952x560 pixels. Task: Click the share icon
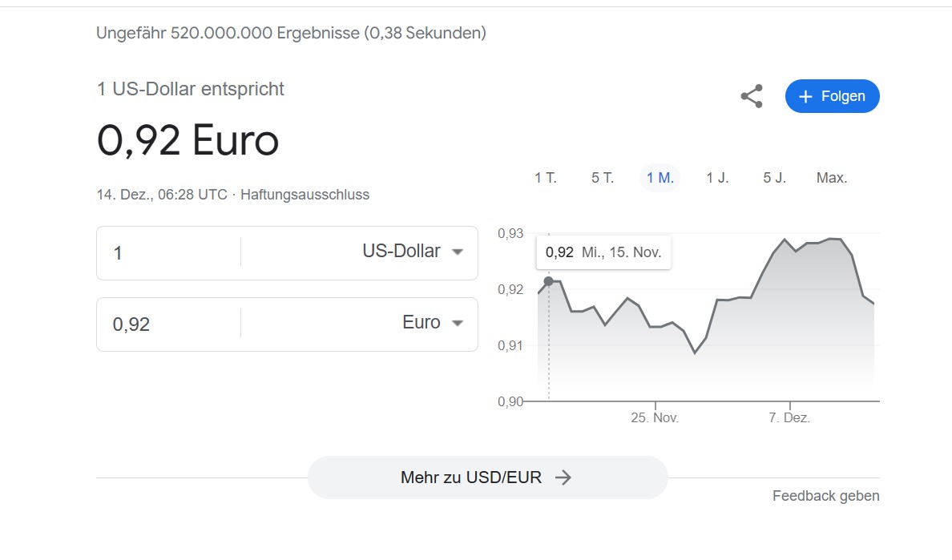752,96
